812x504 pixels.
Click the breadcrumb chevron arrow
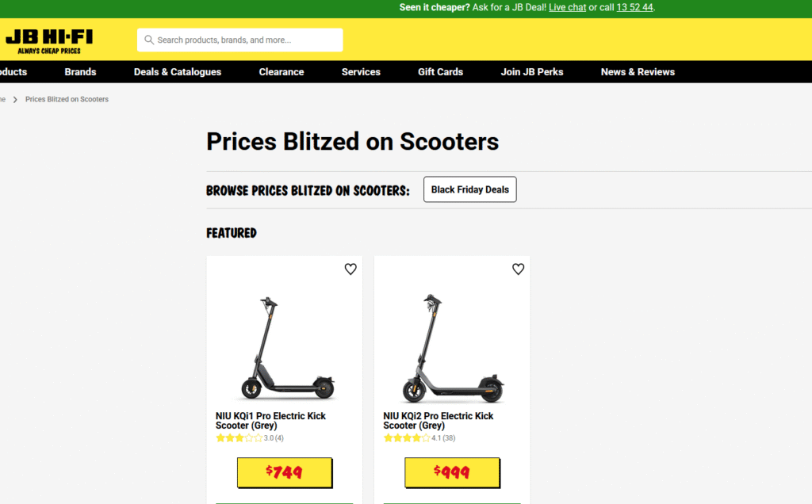click(x=15, y=100)
